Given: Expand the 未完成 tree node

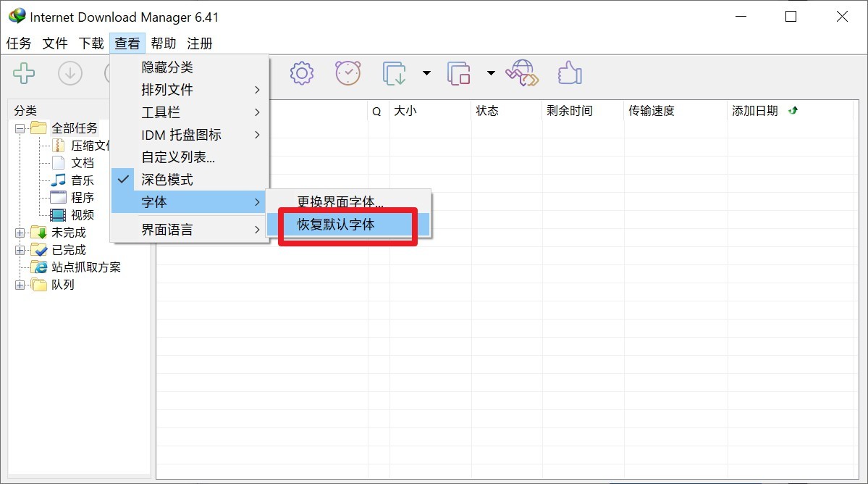Looking at the screenshot, I should [x=20, y=233].
